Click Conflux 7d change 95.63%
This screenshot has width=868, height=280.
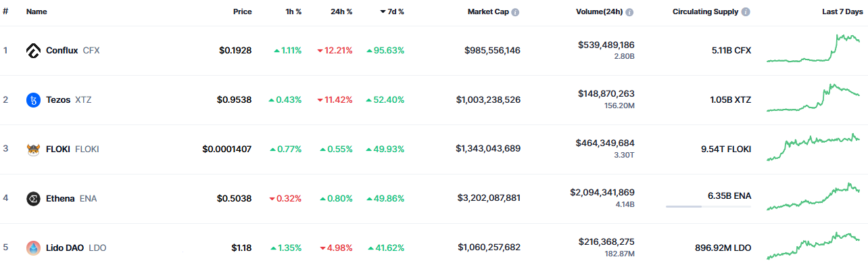[x=385, y=51]
